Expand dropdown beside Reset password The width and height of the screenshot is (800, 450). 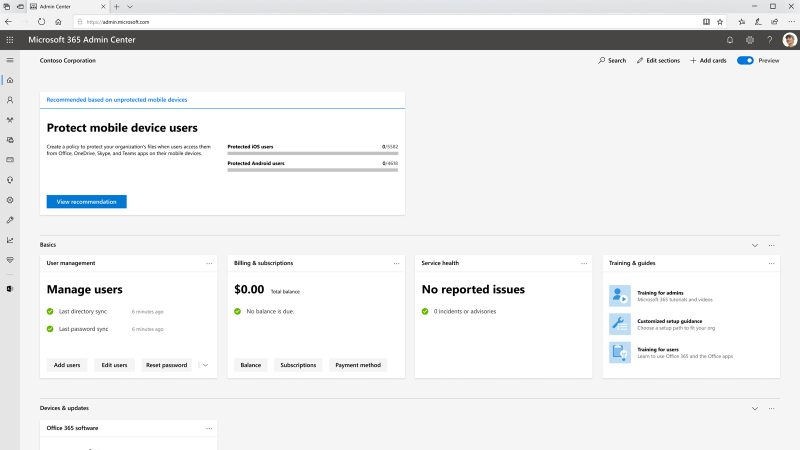[x=205, y=365]
